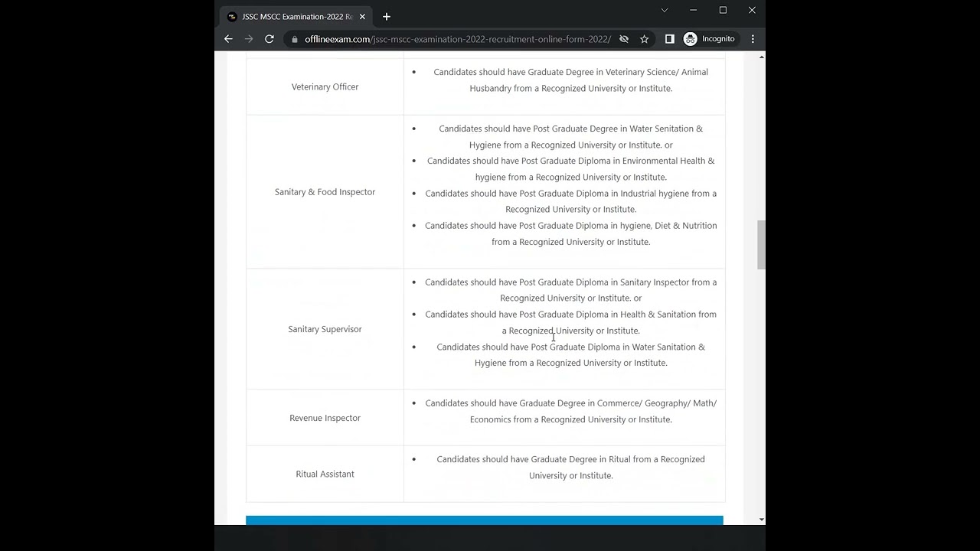
Task: Click the Sanitary Supervisor cell
Action: [325, 329]
